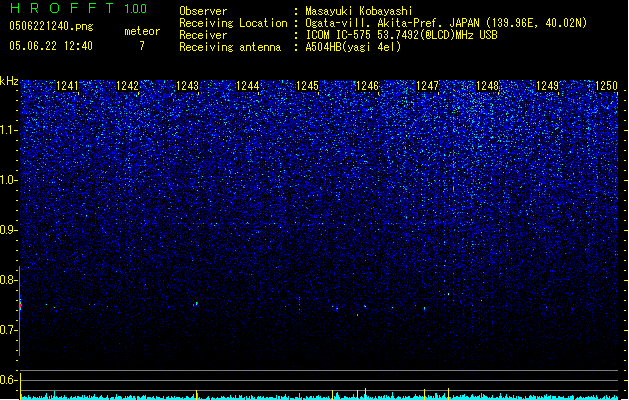Click the meteor count value 7
The height and width of the screenshot is (400, 629).
[x=142, y=46]
